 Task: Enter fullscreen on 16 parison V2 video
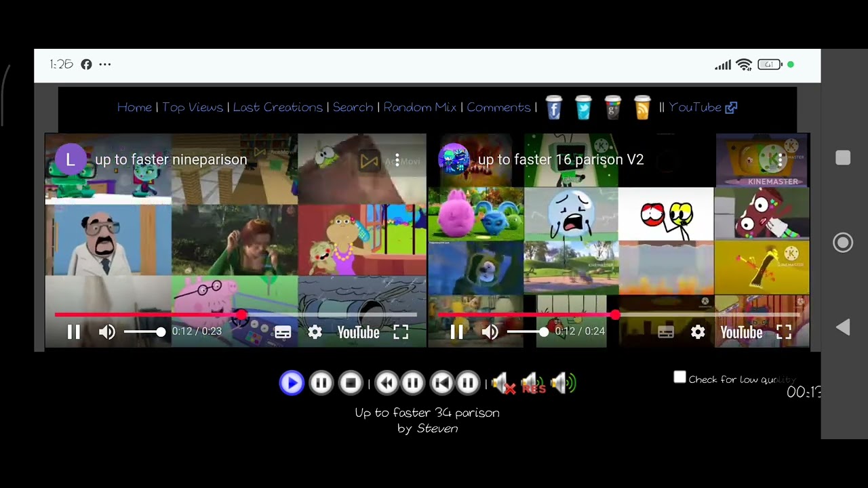(784, 332)
